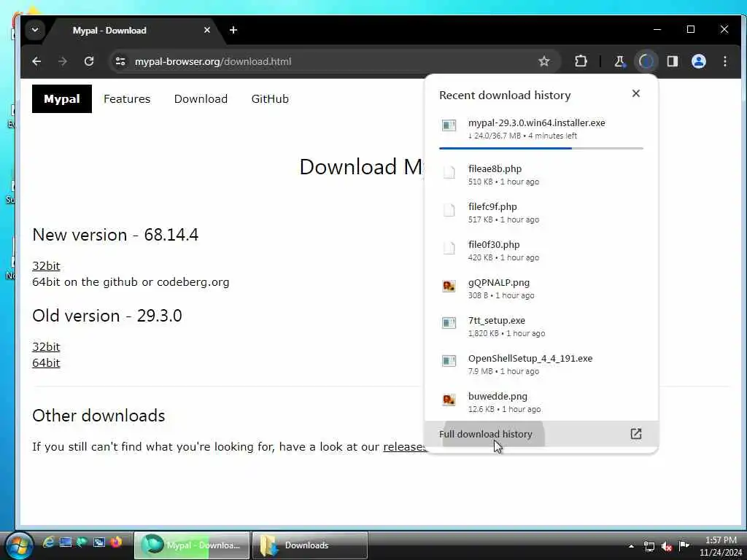Open site information icon in address bar
Screen dimensions: 747x560
point(120,61)
